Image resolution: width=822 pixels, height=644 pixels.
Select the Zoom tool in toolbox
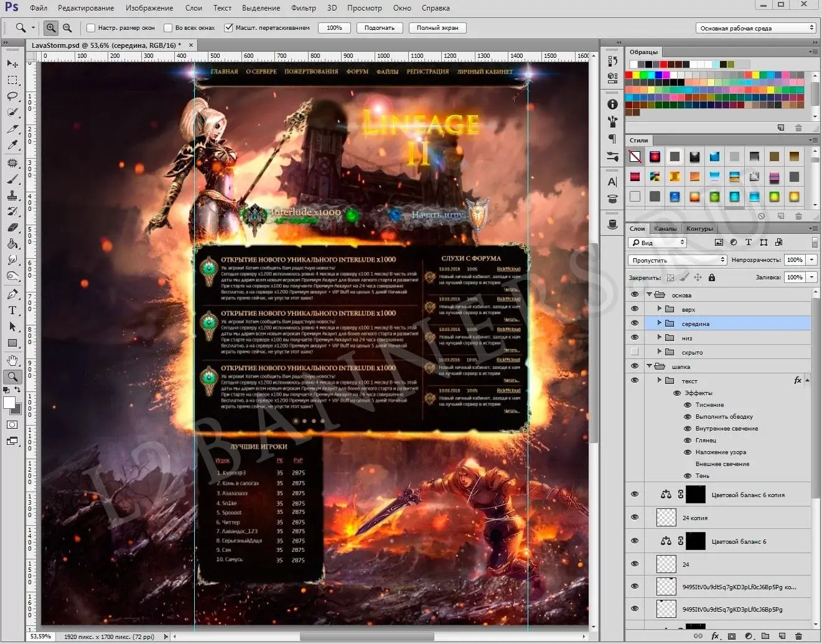pos(12,376)
